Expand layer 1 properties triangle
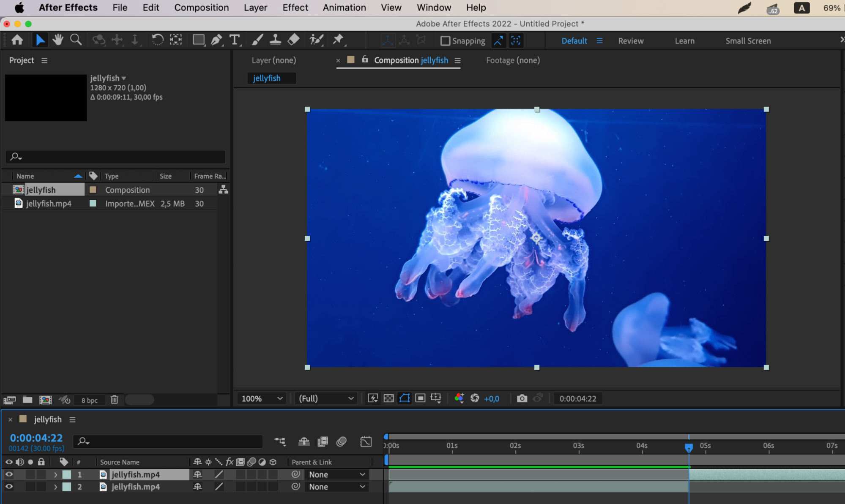 [55, 474]
